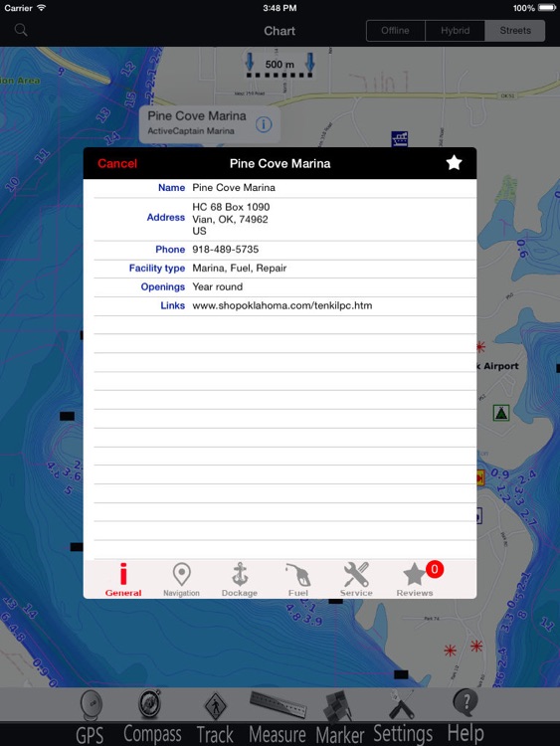Tap the marina ship icon on map
Viewport: 560px width, 746px height.
point(399,139)
